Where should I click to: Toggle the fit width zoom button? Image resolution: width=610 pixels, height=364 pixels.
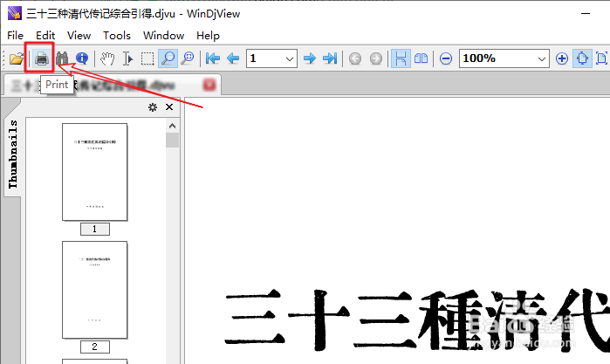(x=582, y=58)
